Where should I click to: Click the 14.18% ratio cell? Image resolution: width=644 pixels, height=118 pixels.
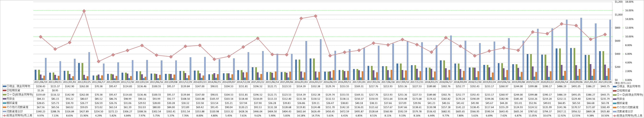click(301, 116)
